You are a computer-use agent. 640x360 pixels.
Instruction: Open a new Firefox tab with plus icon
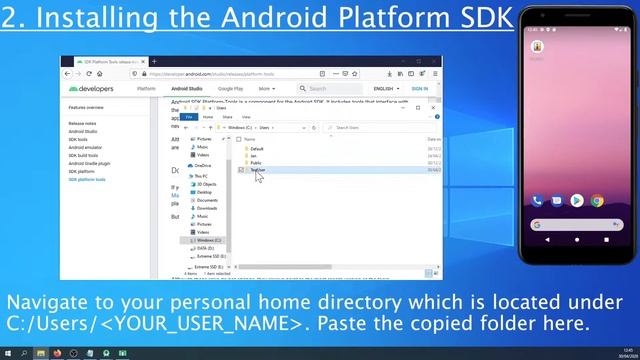[154, 62]
